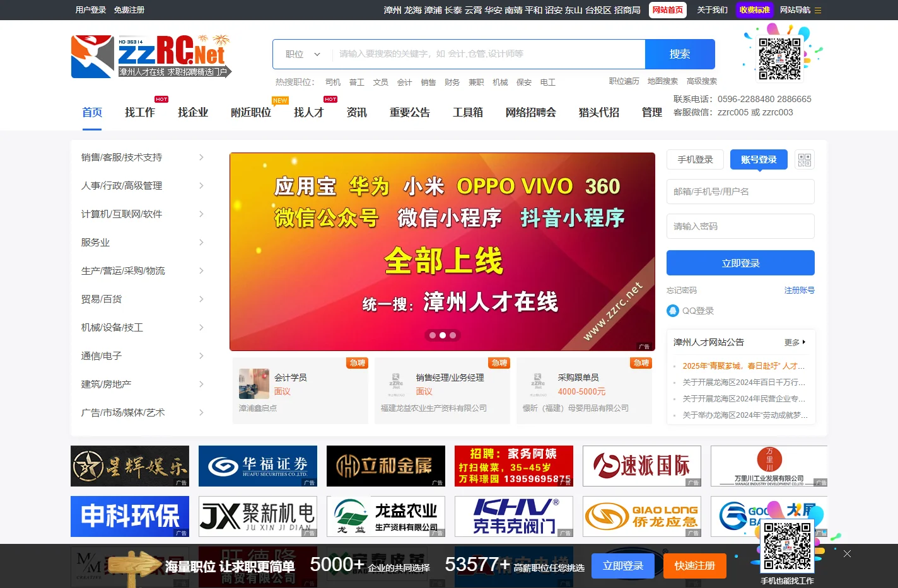Image resolution: width=898 pixels, height=588 pixels.
Task: Open the 关于我们 link
Action: pos(712,10)
